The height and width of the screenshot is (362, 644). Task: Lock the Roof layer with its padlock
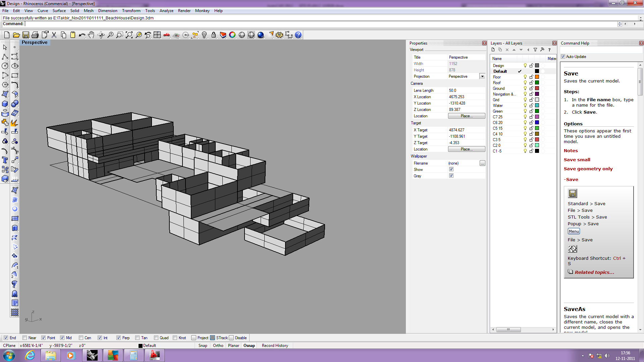(531, 82)
